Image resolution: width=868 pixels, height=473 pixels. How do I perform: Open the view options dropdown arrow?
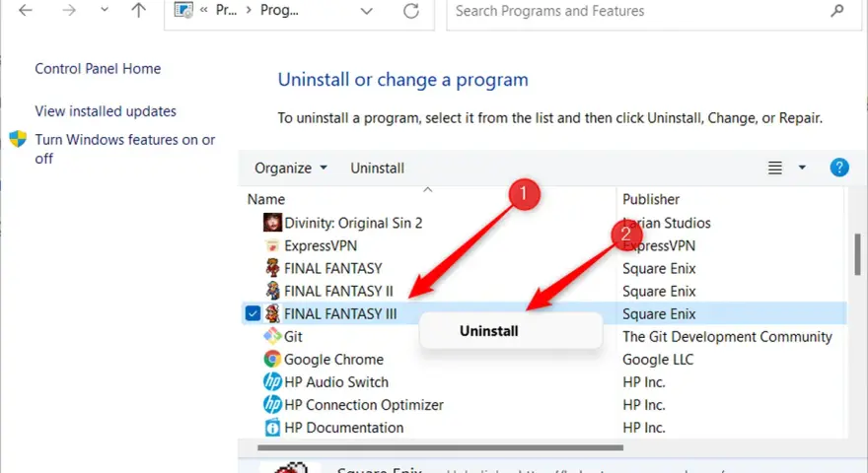click(802, 168)
